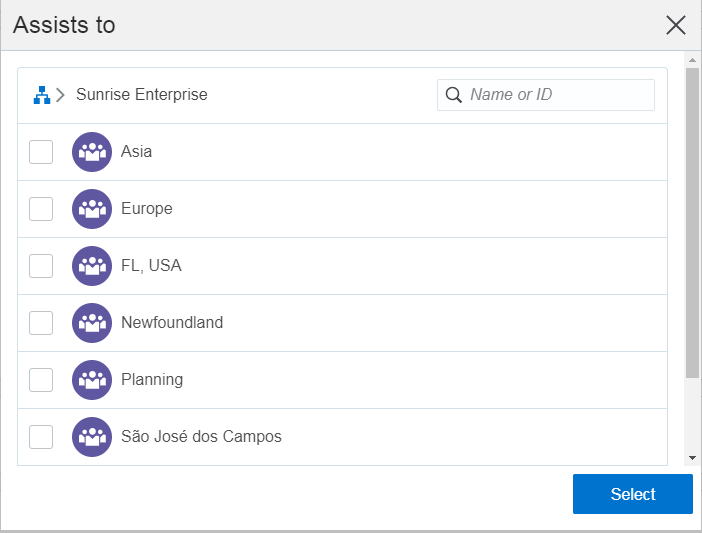Click the organization hierarchy icon
Screen dimensions: 702x533
click(41, 95)
